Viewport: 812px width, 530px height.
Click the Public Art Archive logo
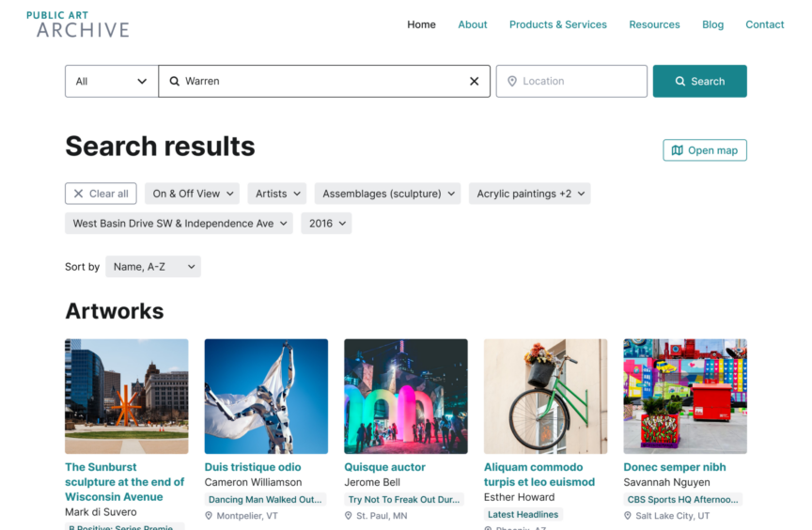[x=78, y=24]
